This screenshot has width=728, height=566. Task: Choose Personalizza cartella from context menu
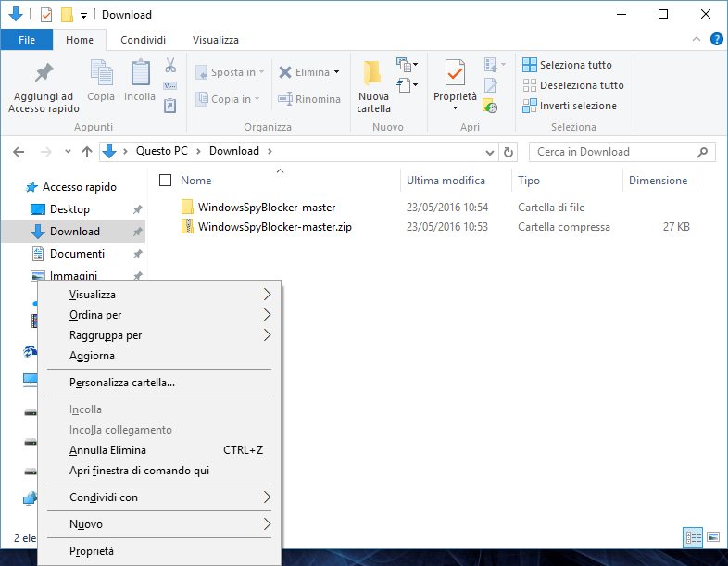click(x=122, y=383)
